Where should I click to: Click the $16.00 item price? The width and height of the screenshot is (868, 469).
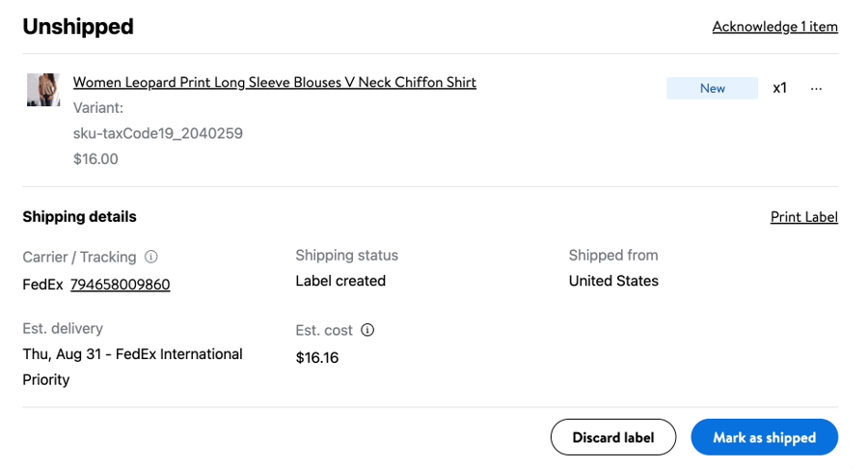95,159
